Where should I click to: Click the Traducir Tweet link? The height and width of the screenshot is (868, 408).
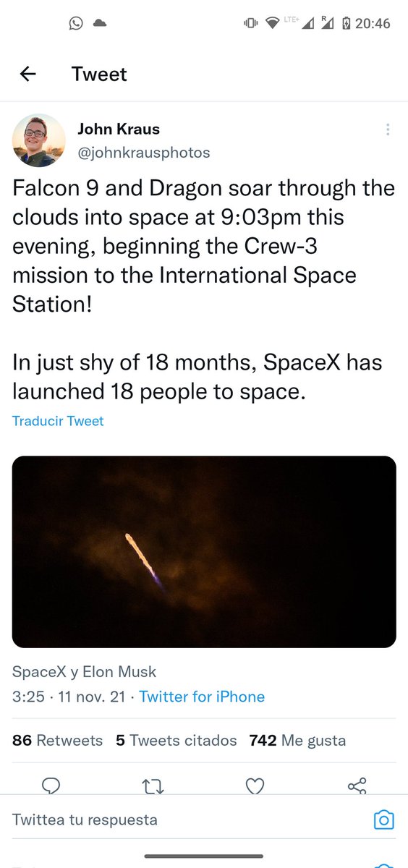coord(58,420)
